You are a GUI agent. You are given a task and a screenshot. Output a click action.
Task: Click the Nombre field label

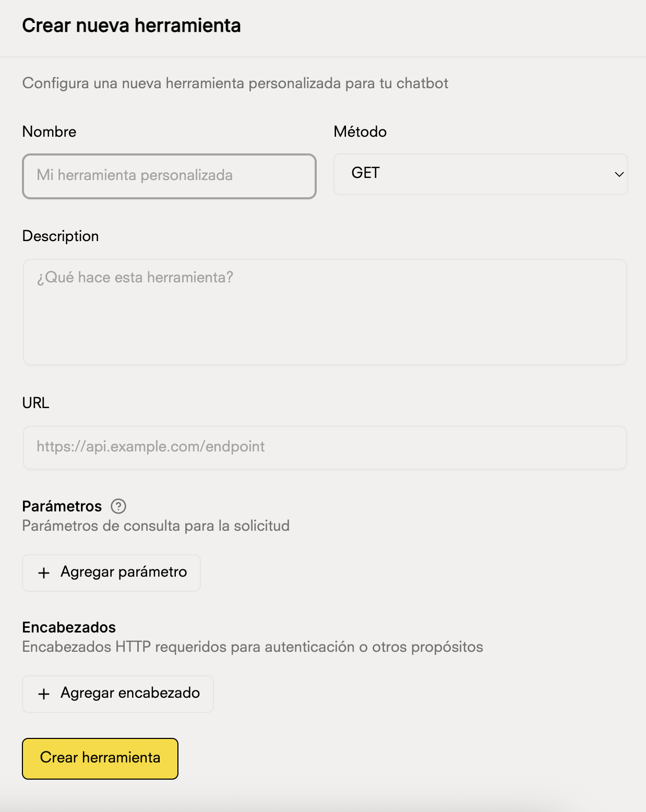49,132
